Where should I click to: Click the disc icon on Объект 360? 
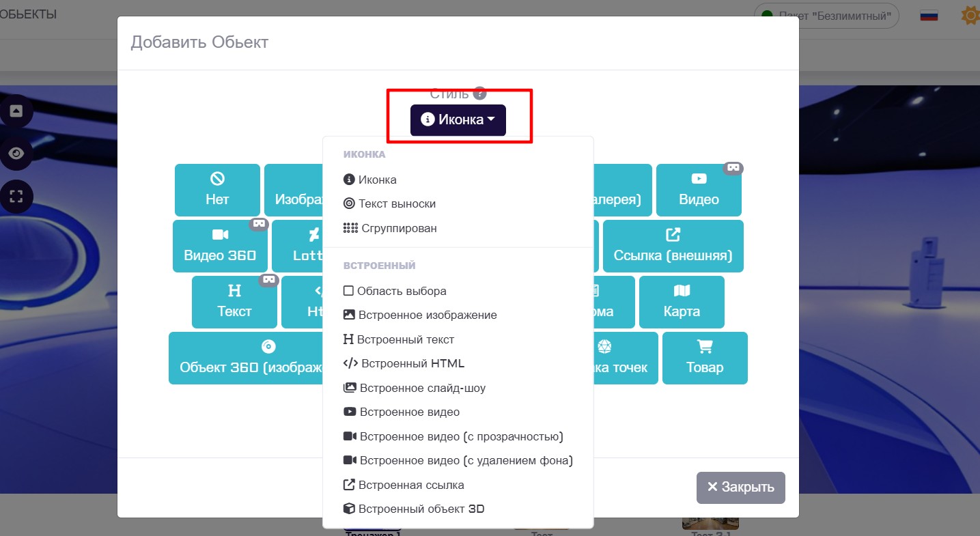pyautogui.click(x=268, y=347)
